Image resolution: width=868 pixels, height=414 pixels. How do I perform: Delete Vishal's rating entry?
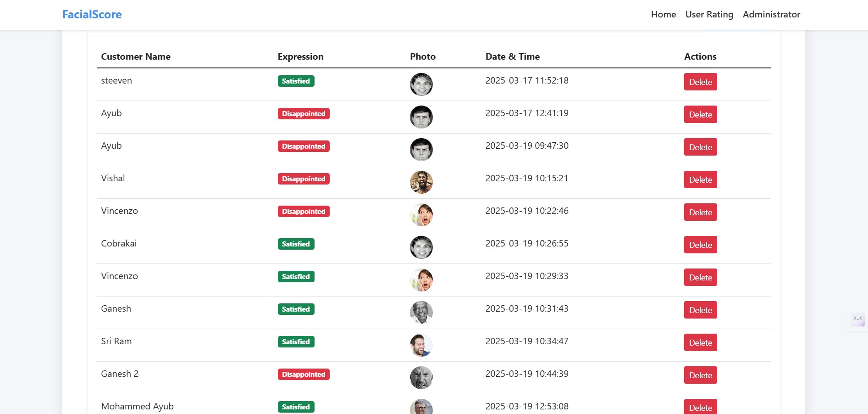700,180
